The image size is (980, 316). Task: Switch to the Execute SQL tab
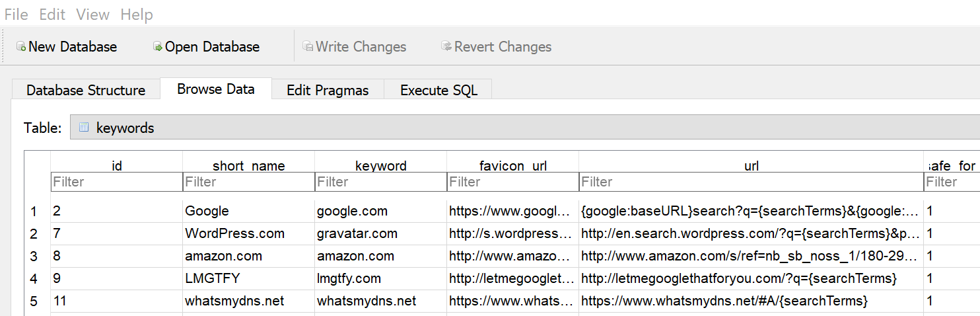tap(438, 90)
